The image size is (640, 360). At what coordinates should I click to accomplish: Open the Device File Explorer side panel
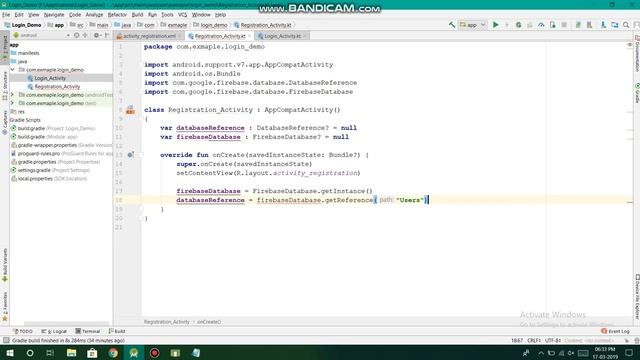click(637, 297)
